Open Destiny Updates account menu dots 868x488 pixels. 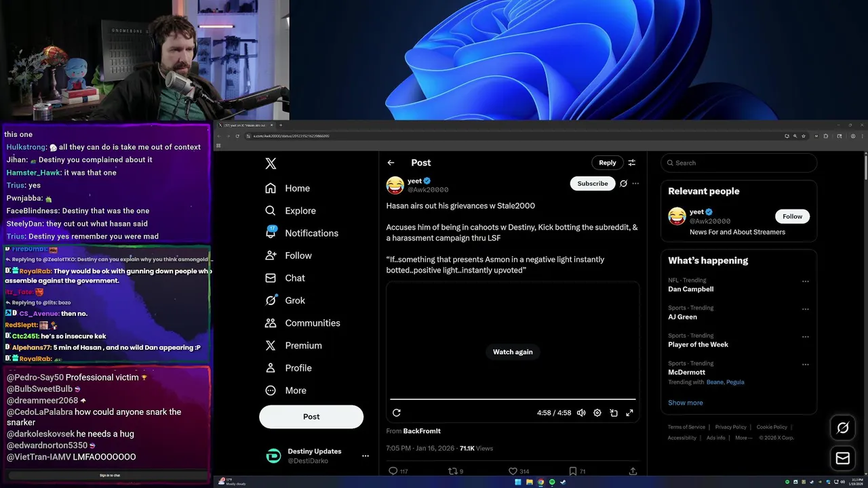pyautogui.click(x=366, y=456)
